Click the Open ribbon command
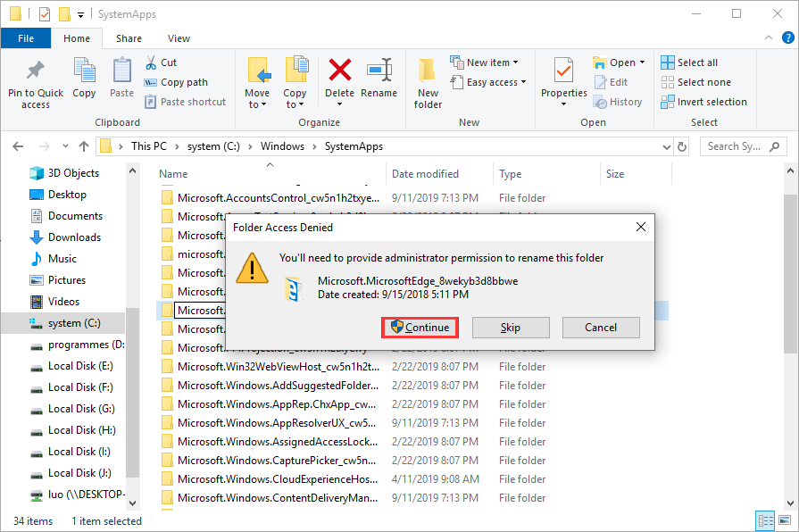The width and height of the screenshot is (799, 532). tap(619, 62)
